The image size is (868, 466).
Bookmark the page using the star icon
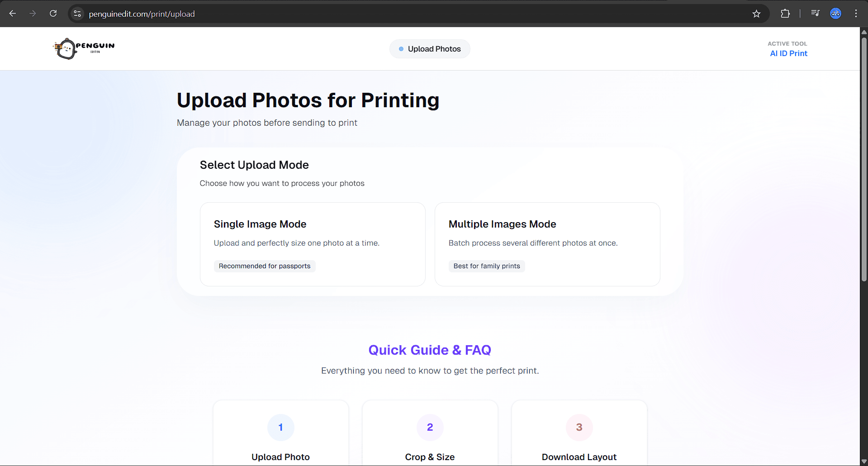point(756,14)
